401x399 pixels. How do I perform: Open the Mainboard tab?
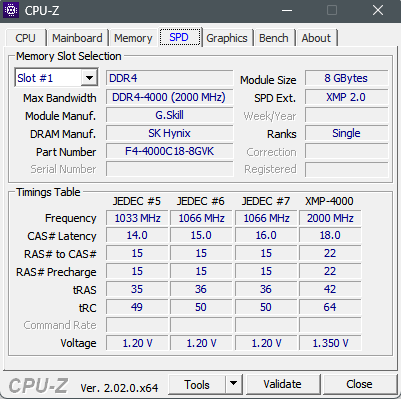pos(77,38)
